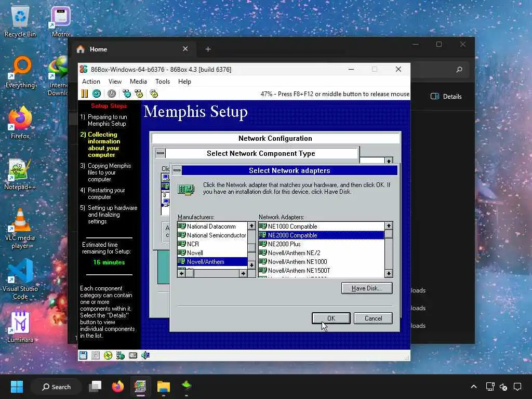Open Select Network Component Type control menu
Image resolution: width=532 pixels, height=399 pixels.
coord(160,153)
